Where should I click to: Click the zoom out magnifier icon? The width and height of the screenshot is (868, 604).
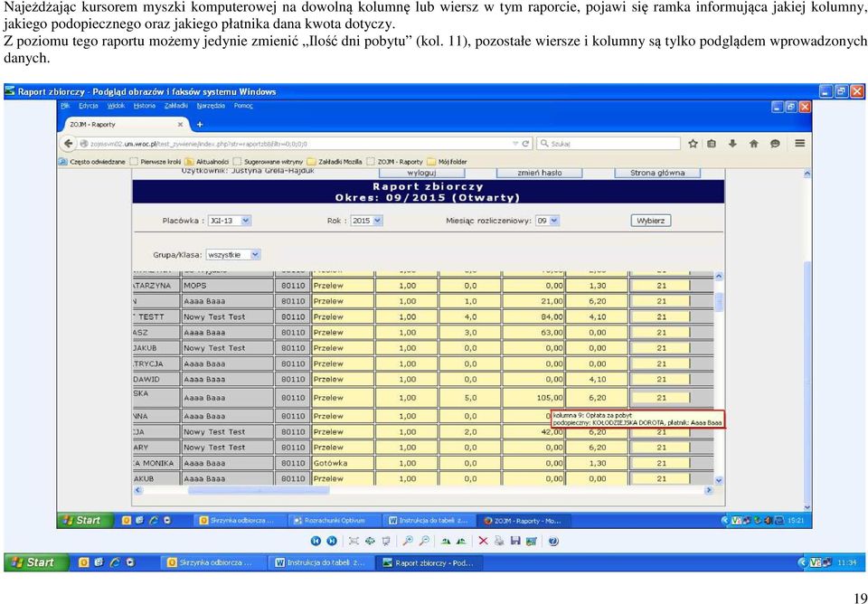pos(423,541)
